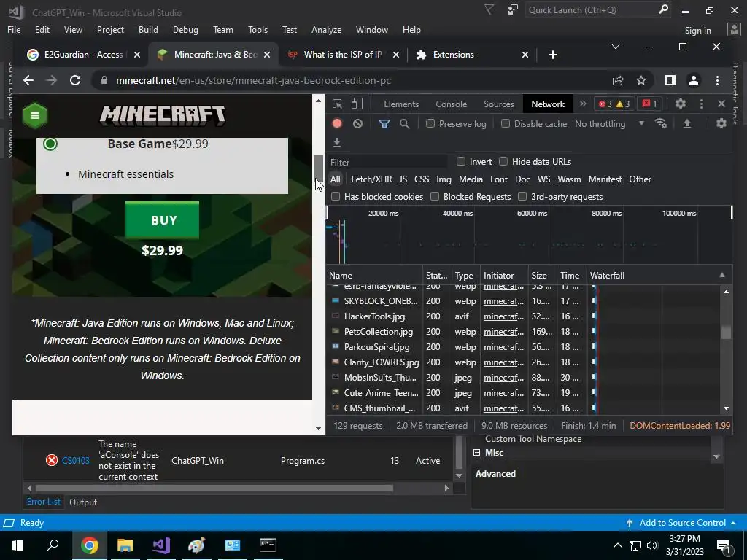Viewport: 747px width, 560px height.
Task: Open the Chrome three-dot menu
Action: coord(717,80)
